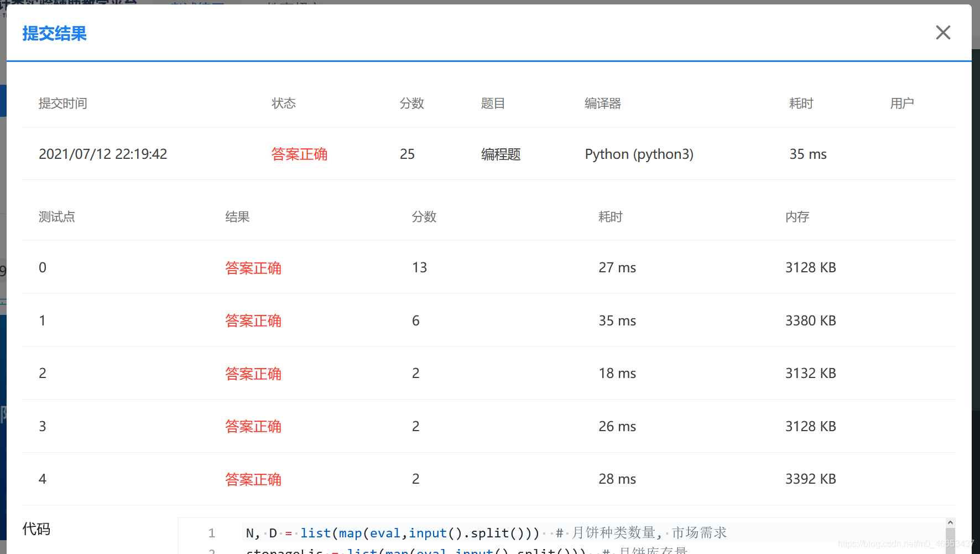Select the overall 答案正确 submission status
This screenshot has width=980, height=554.
click(x=299, y=154)
